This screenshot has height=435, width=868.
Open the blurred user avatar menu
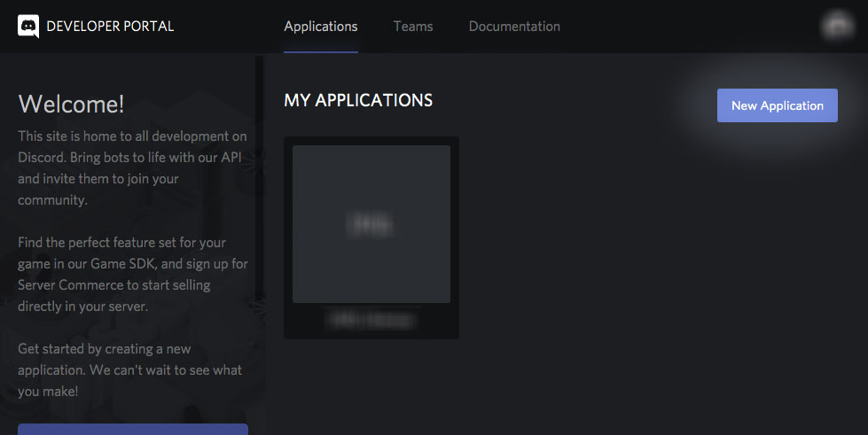837,26
